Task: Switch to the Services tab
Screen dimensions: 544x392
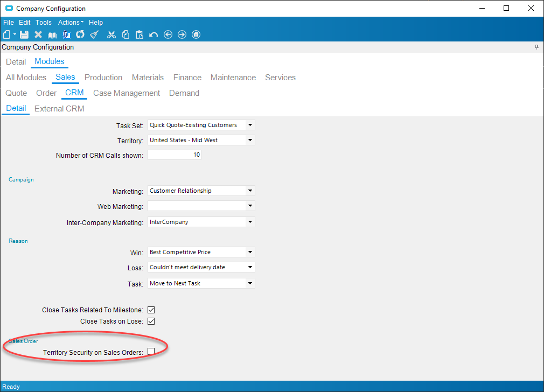Action: (280, 78)
